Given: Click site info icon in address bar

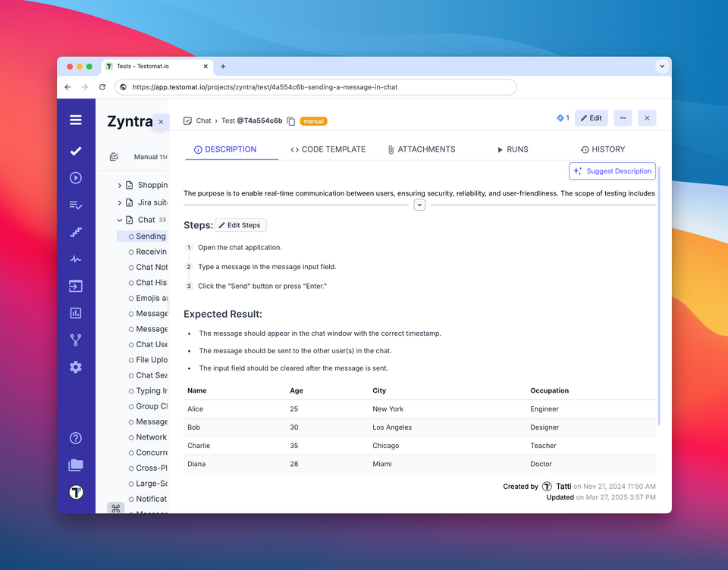Looking at the screenshot, I should pyautogui.click(x=123, y=87).
